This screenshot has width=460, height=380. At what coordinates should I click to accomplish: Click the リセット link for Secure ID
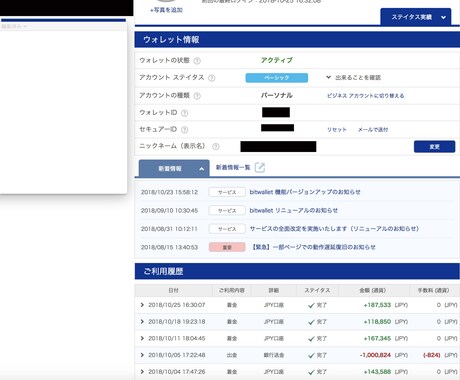337,129
